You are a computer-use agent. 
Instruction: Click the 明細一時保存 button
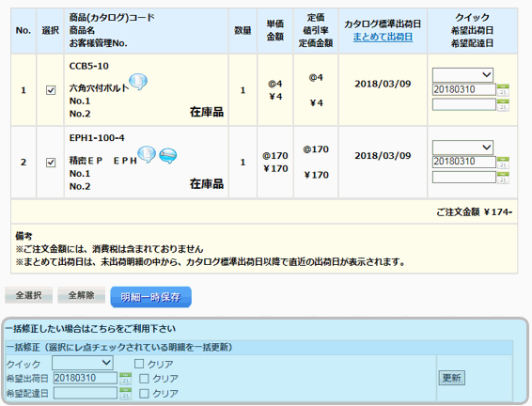tap(151, 297)
